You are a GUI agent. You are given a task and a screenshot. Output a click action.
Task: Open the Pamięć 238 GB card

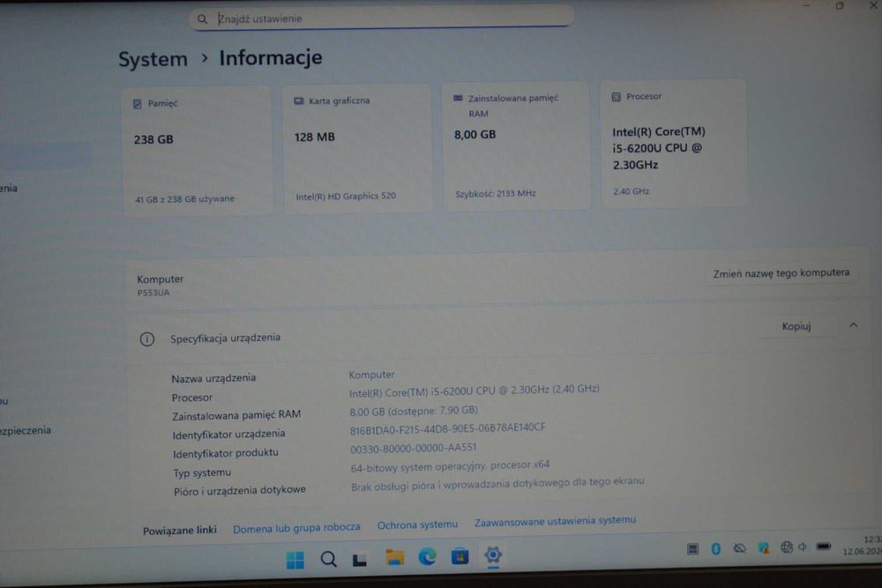point(198,150)
